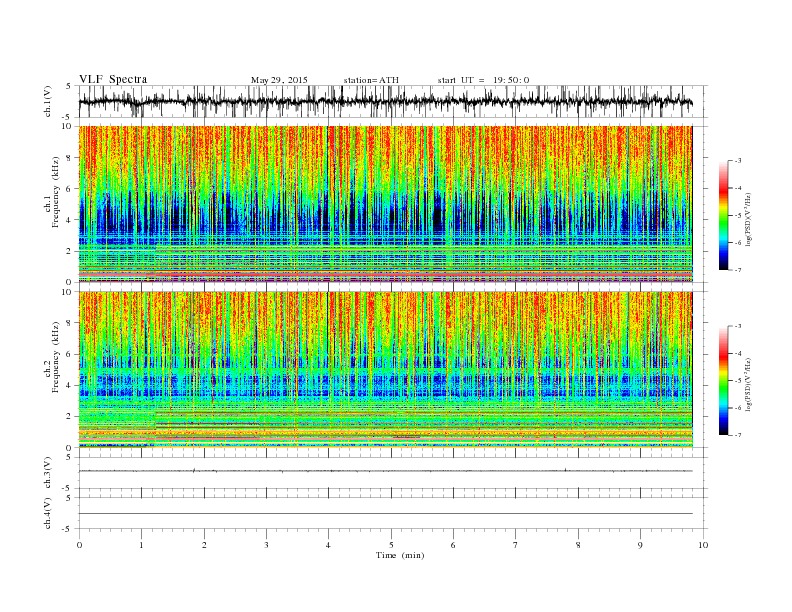792x612 pixels.
Task: Click the ch.1 spectrogram color scale bar
Action: coord(724,216)
